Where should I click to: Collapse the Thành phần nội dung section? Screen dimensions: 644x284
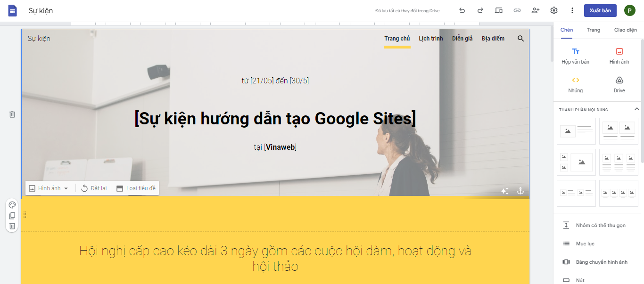(636, 109)
